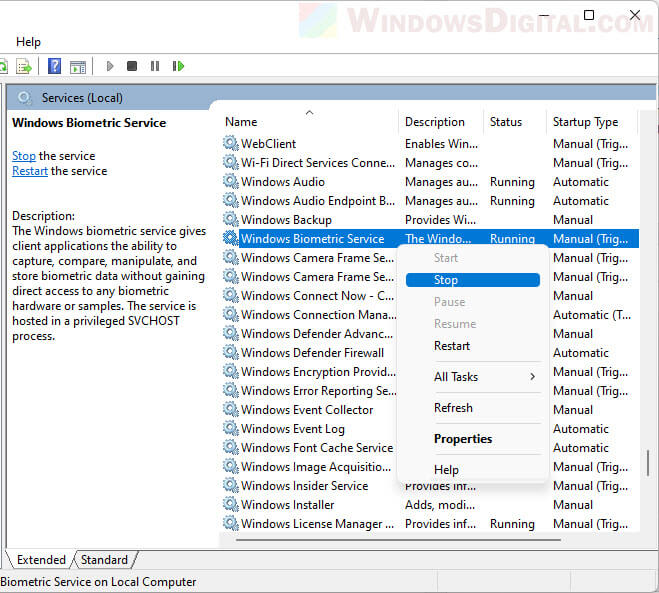Open the blue Help question-mark toolbar icon

(x=54, y=66)
